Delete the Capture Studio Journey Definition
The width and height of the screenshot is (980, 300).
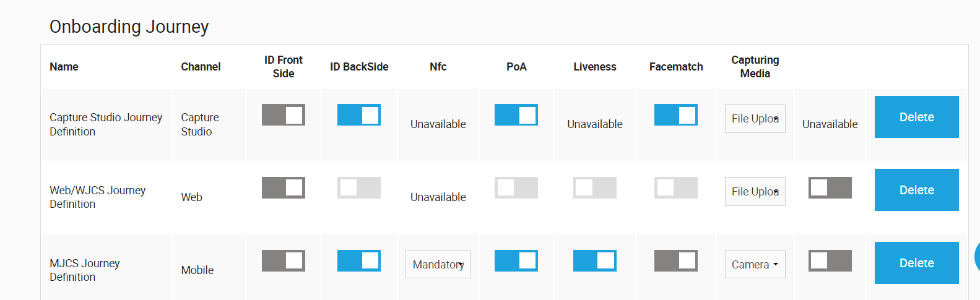pos(916,117)
